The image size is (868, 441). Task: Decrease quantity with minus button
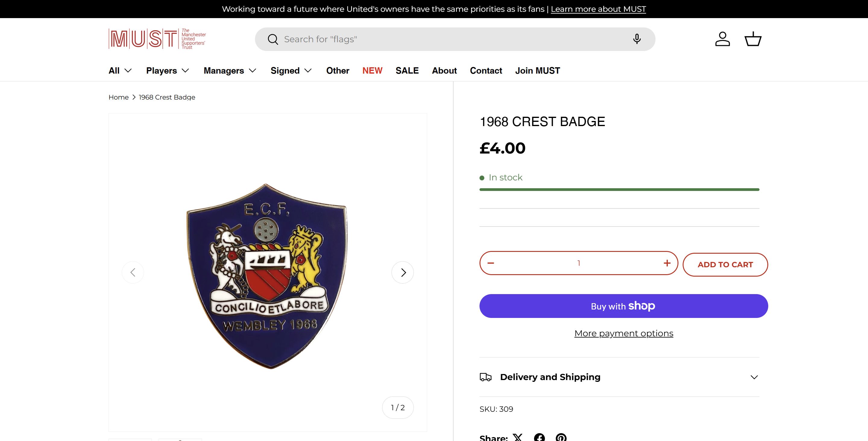tap(491, 263)
